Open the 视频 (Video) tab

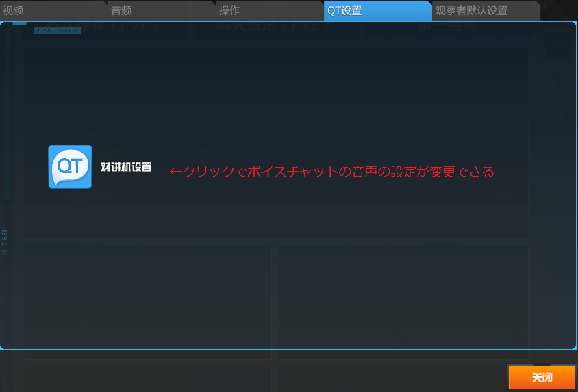click(x=53, y=11)
